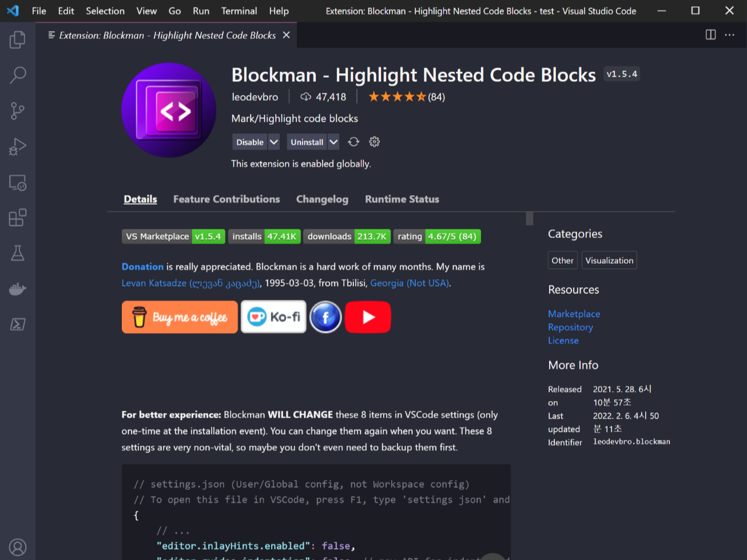This screenshot has height=560, width=747.
Task: Open the Georgia (Not USA) link
Action: click(410, 283)
